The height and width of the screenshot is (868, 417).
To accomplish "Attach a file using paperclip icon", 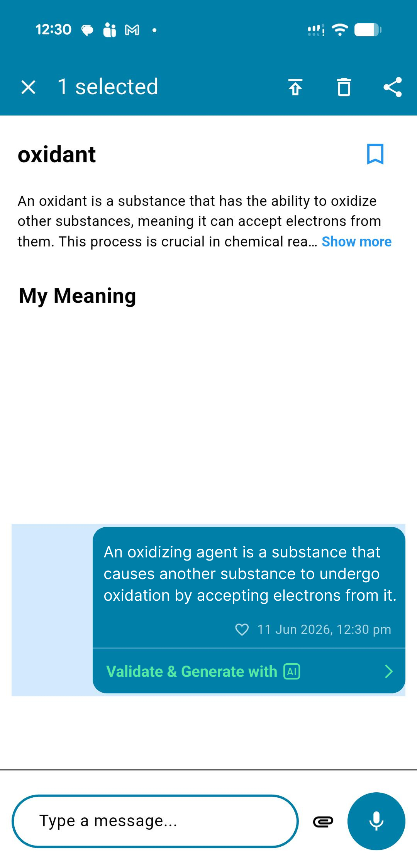I will (x=323, y=821).
